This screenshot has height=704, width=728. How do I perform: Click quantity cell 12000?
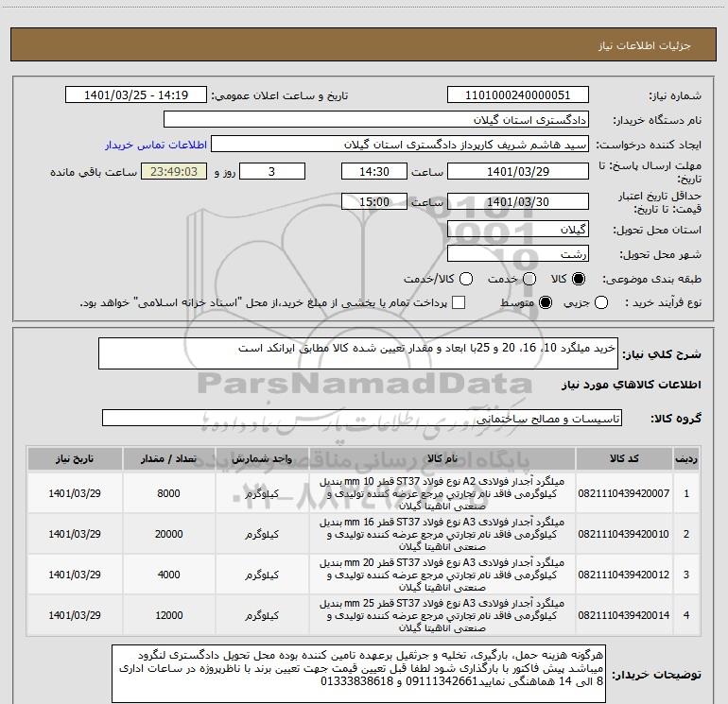tap(168, 615)
